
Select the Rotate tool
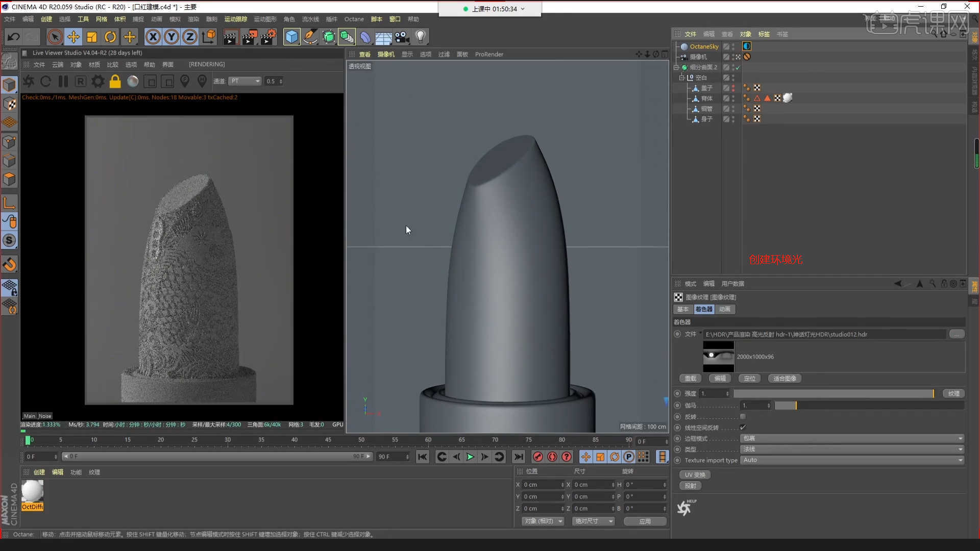(110, 37)
